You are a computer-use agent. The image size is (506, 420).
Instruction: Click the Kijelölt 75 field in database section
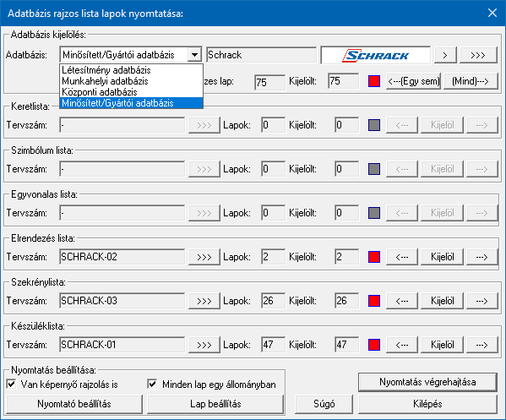point(343,81)
